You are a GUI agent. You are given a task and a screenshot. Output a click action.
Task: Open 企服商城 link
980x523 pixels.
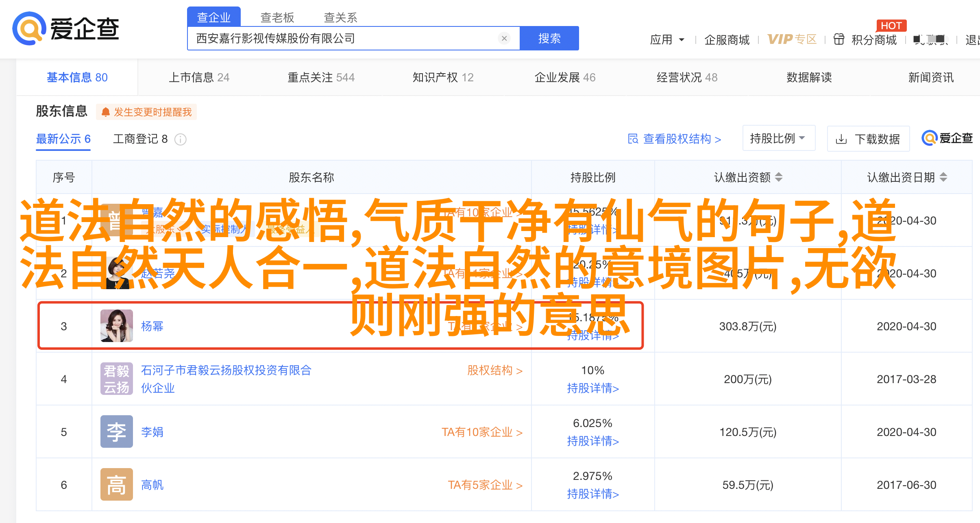(x=727, y=39)
